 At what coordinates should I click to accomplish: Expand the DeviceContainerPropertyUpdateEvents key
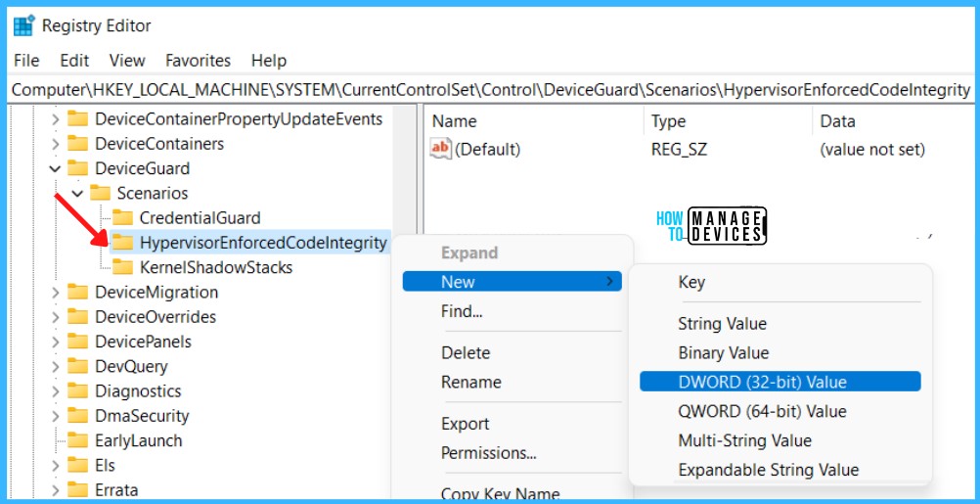56,119
